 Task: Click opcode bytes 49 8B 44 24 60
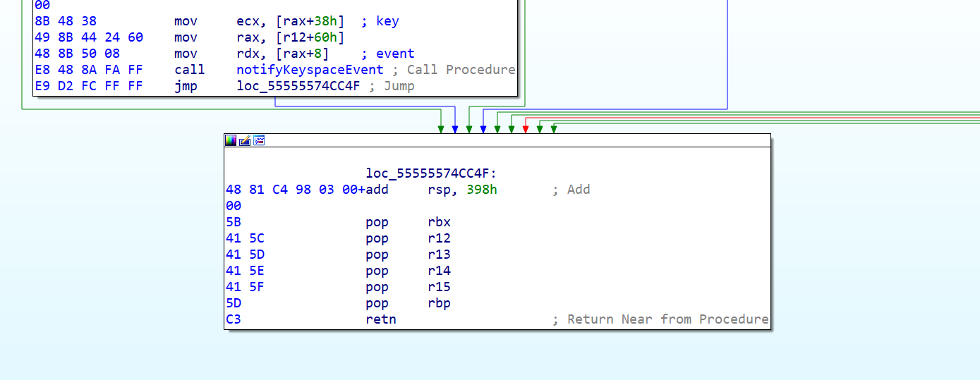(x=89, y=37)
